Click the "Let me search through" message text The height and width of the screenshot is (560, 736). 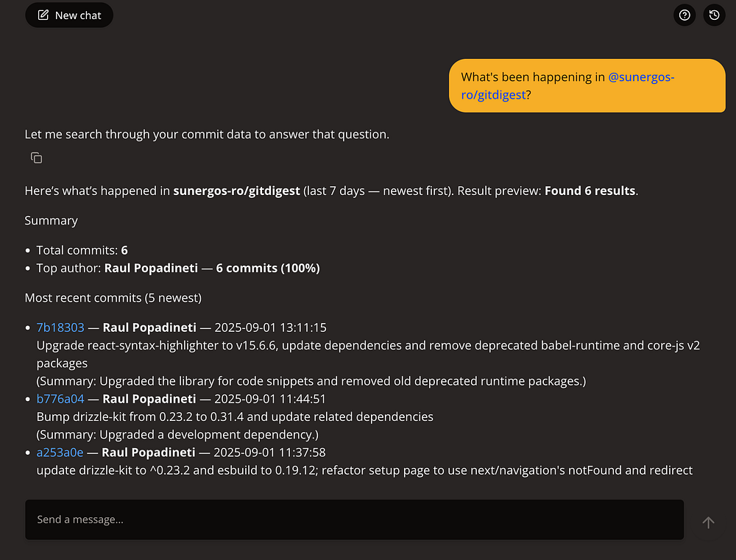tap(207, 134)
